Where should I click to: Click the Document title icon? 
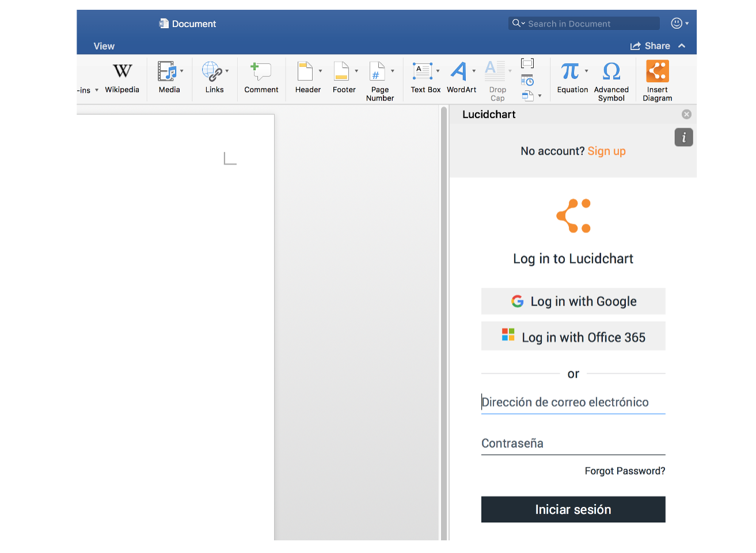164,24
